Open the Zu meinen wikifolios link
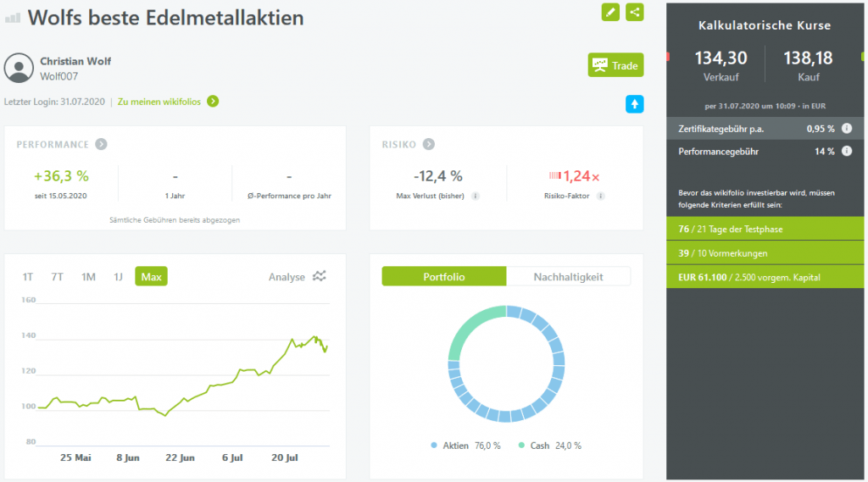The width and height of the screenshot is (868, 482). (x=159, y=102)
